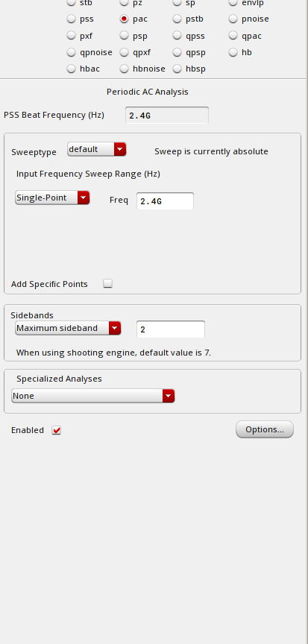Screen dimensions: 308x644
Task: Open the Sweeptype default dropdown
Action: tap(97, 149)
